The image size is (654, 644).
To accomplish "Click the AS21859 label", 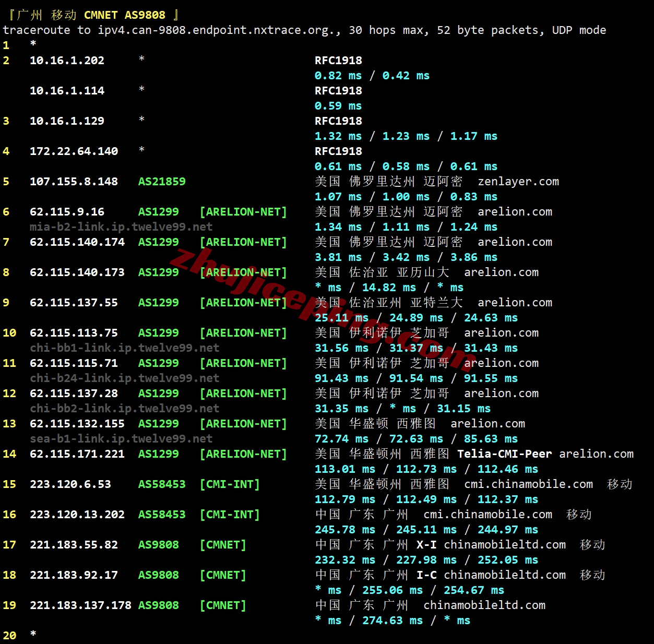I will click(162, 182).
